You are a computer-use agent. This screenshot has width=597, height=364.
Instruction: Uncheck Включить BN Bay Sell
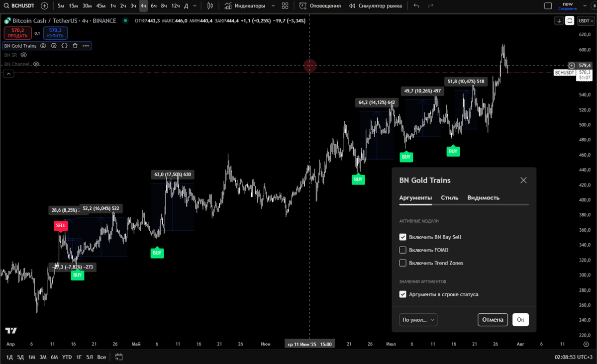click(403, 237)
